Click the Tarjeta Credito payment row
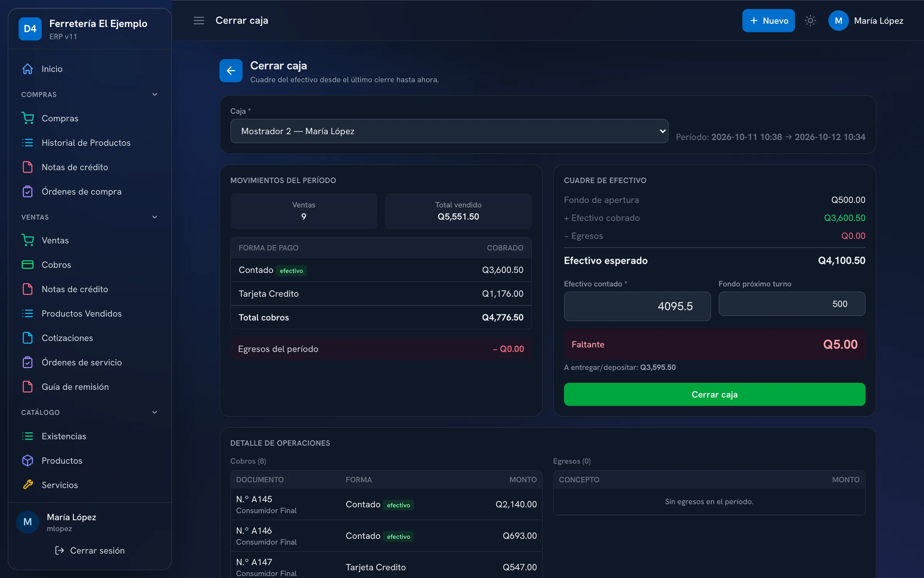924x578 pixels. 381,294
